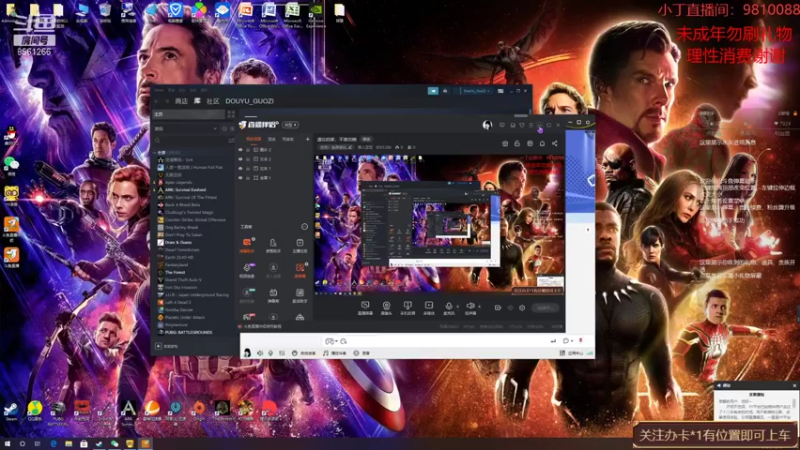Open Steam library games filter dropdown
The image size is (800, 450).
click(x=186, y=129)
